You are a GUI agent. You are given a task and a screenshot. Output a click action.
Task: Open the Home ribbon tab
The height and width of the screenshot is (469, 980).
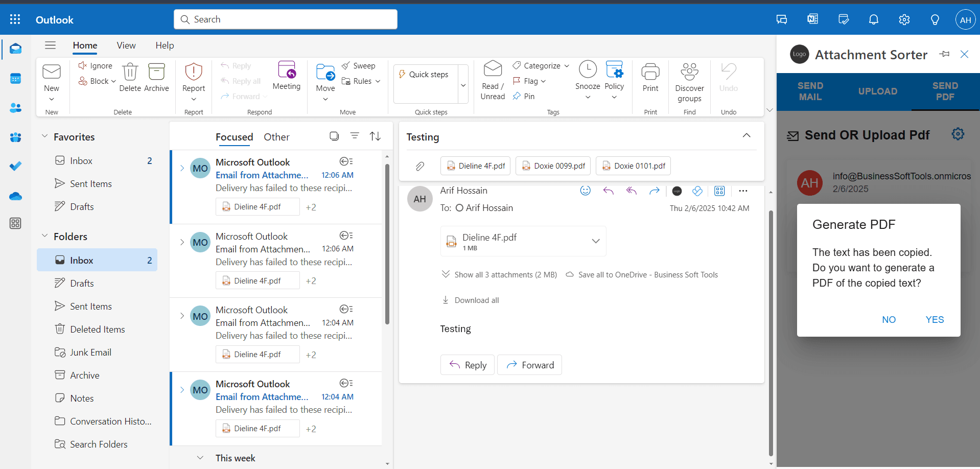(x=85, y=45)
